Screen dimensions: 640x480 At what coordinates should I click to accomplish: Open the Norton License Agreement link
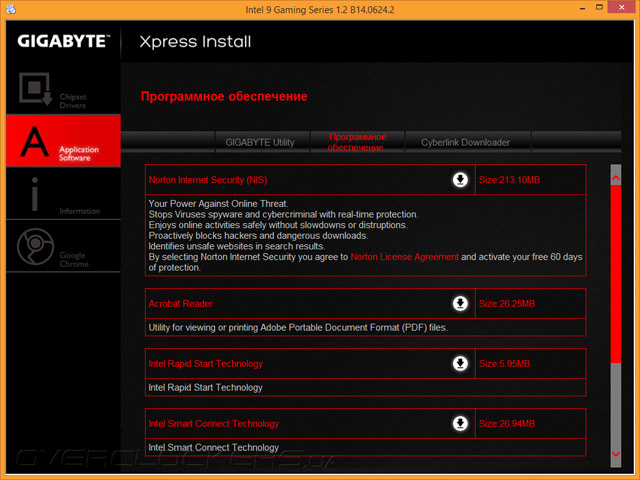pos(404,257)
